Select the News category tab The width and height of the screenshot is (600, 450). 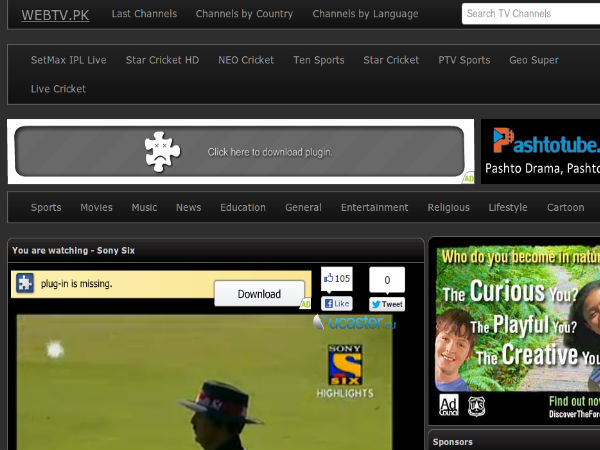coord(189,207)
